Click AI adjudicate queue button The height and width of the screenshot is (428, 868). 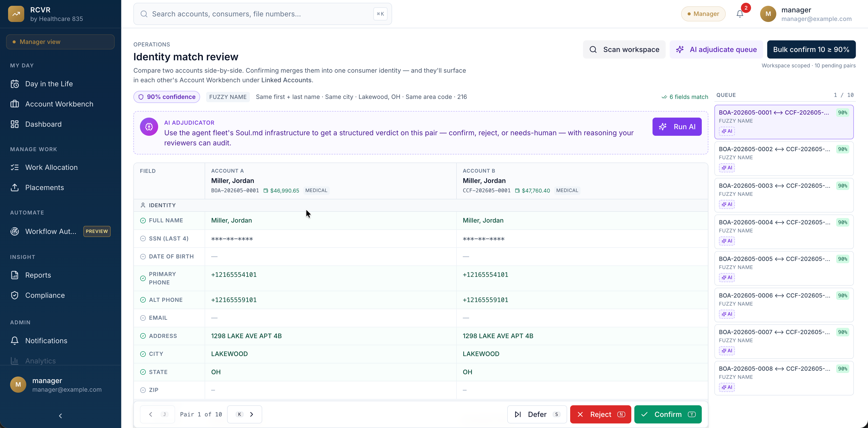[716, 49]
